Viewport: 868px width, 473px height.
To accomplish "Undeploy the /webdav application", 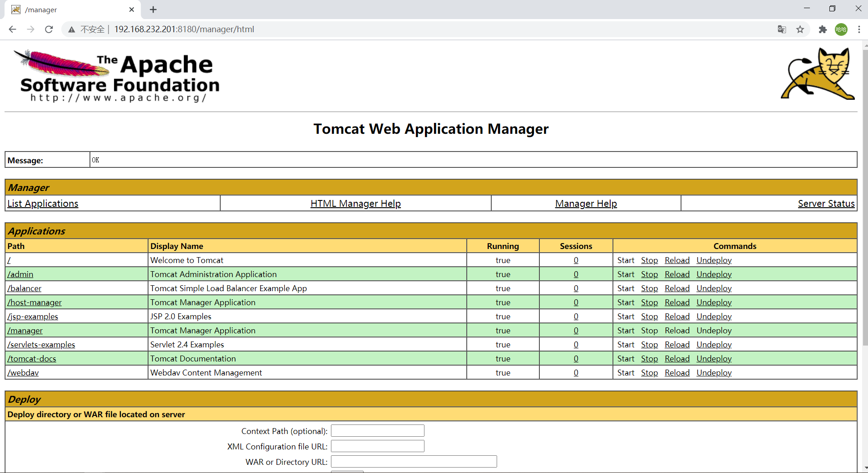I will coord(714,373).
